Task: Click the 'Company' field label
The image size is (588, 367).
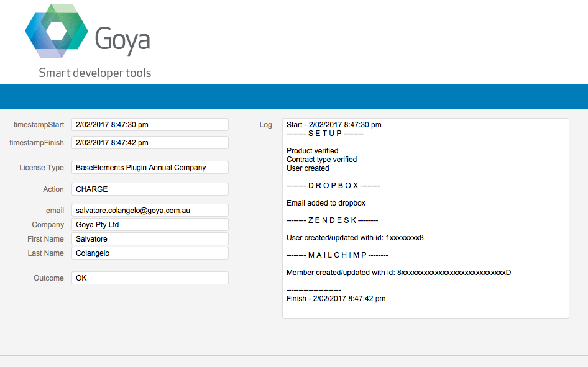Action: coord(48,225)
